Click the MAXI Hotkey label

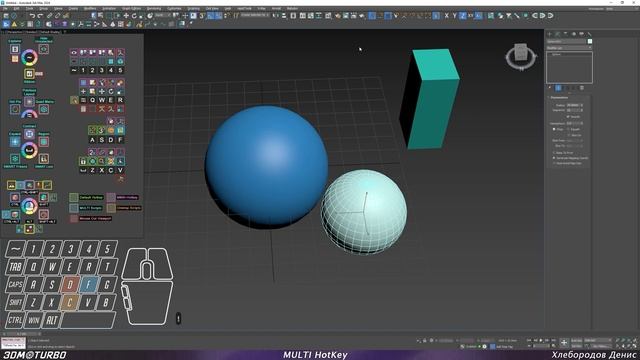pos(127,198)
